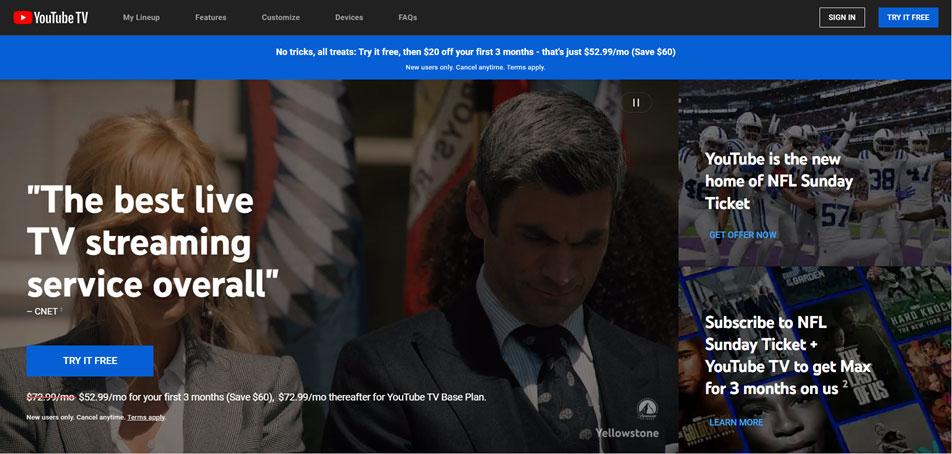Click the CNET attribution text

click(x=43, y=311)
